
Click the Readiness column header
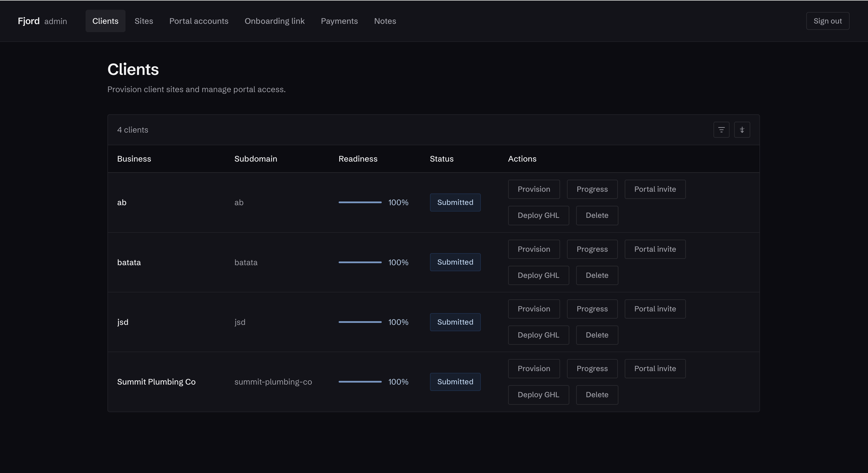click(x=358, y=159)
